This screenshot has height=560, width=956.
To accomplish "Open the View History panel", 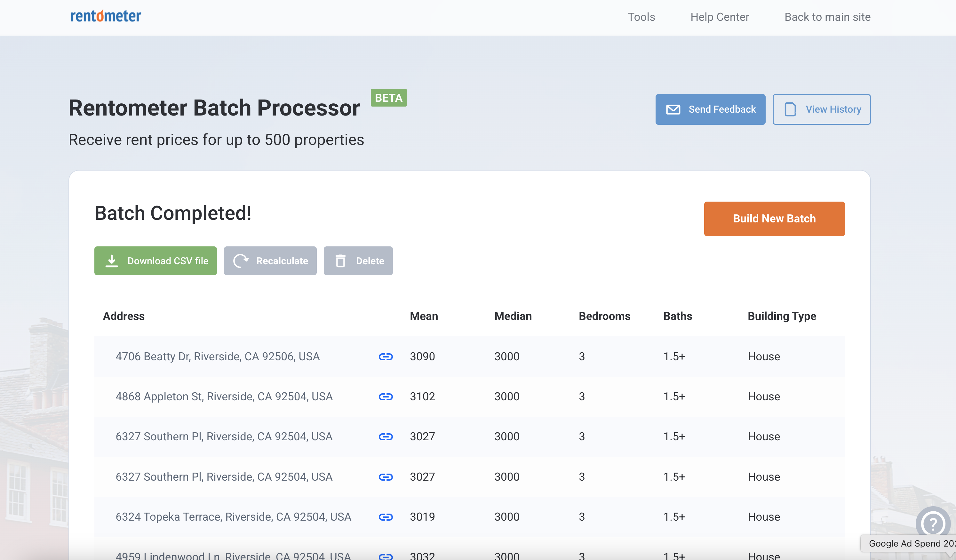I will [822, 109].
